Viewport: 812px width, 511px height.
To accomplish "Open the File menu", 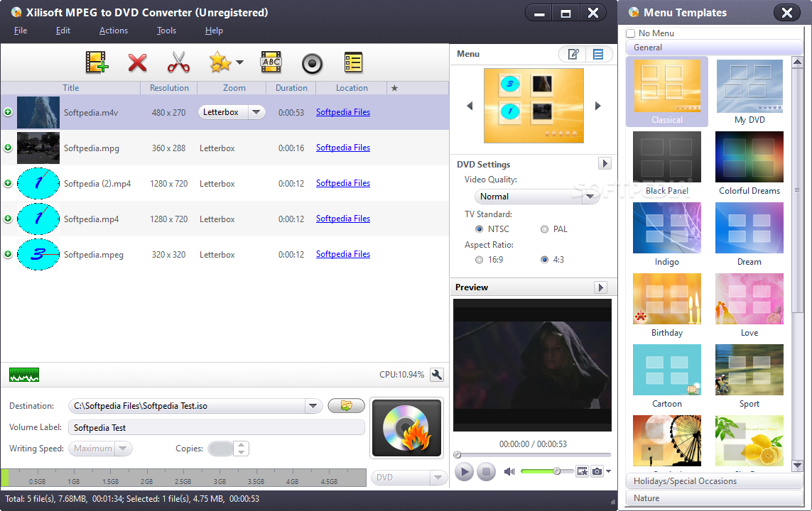I will click(x=21, y=31).
